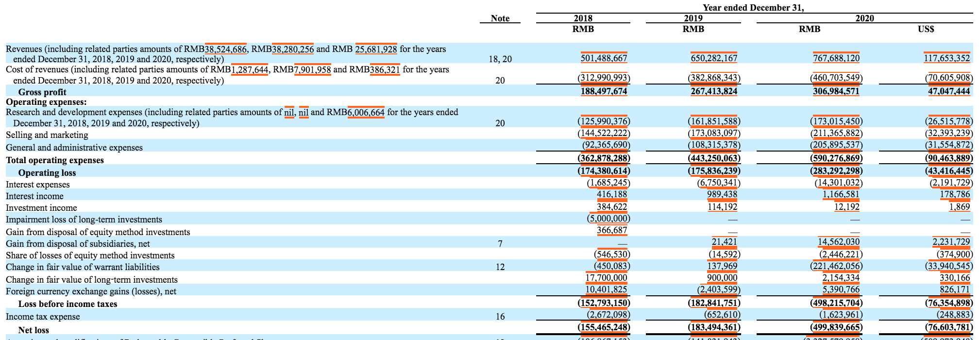
Task: Select 2018 selling and marketing (144,522,222)
Action: tap(604, 134)
